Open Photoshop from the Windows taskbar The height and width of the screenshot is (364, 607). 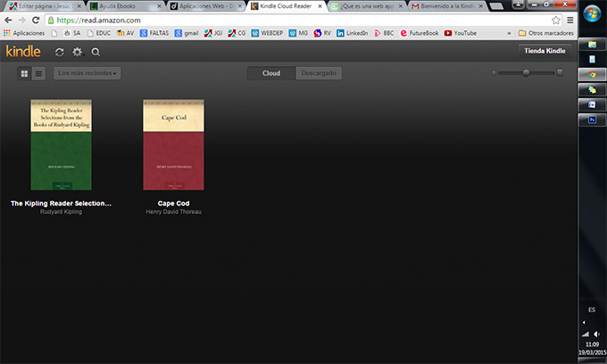pyautogui.click(x=590, y=119)
